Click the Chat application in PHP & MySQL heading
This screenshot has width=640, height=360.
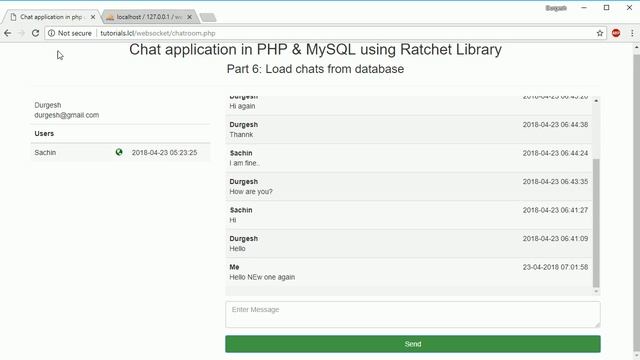pos(315,49)
